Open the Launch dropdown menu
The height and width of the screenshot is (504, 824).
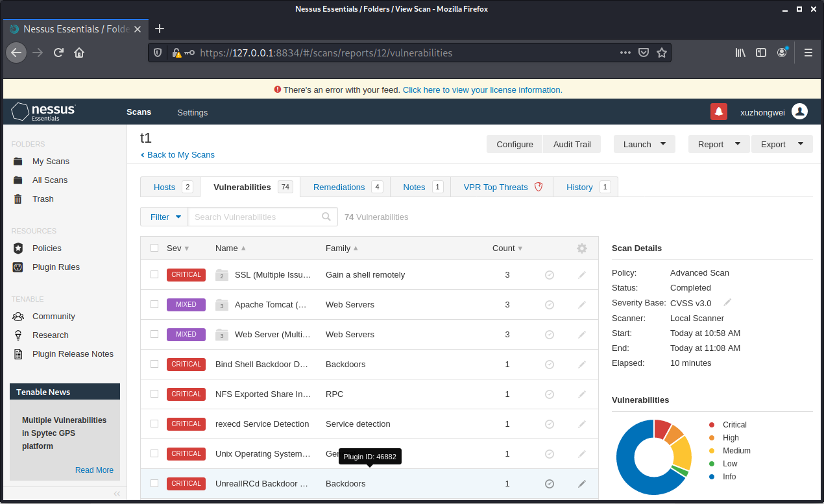pyautogui.click(x=644, y=144)
